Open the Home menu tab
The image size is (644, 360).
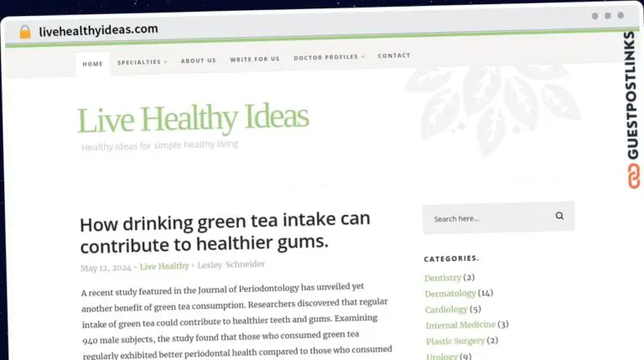click(x=93, y=64)
